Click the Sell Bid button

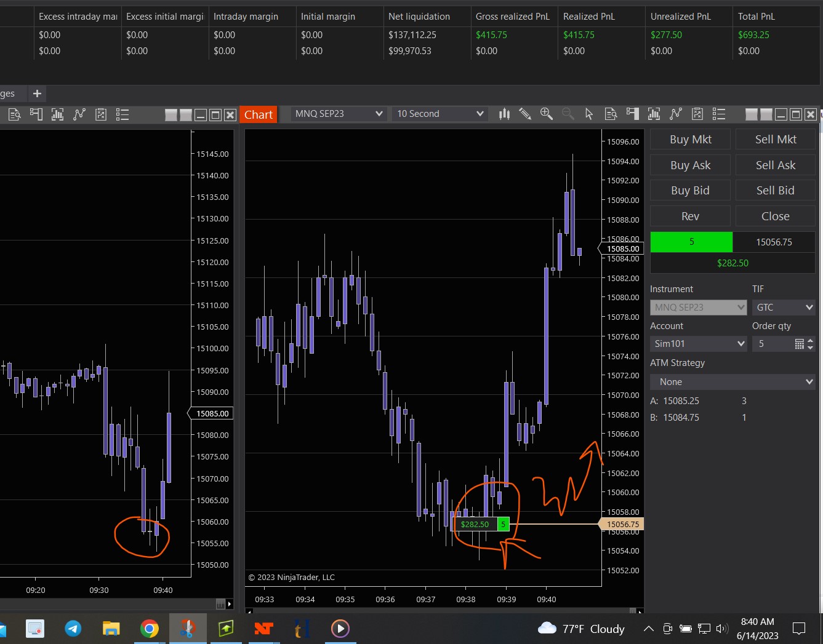click(776, 191)
